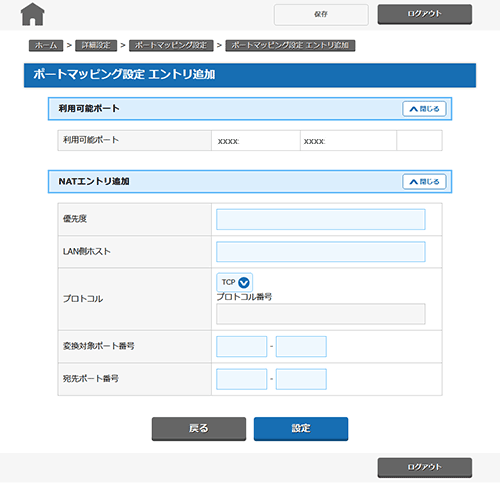This screenshot has width=500, height=487.
Task: Click the start 変換対象ポート番号 field
Action: click(242, 347)
